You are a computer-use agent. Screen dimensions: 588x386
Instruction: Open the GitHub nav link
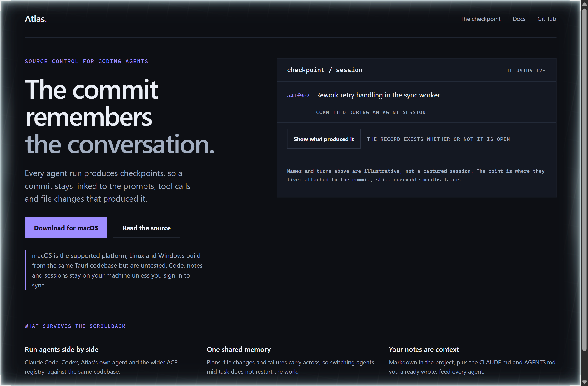click(x=546, y=19)
